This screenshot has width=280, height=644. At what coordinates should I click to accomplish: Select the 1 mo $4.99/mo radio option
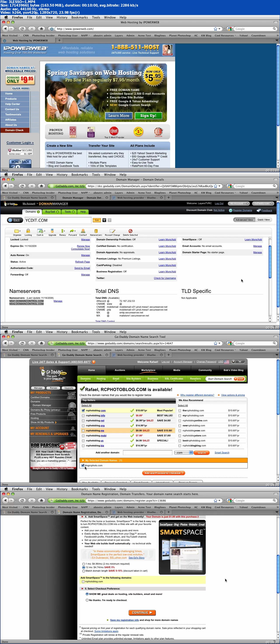click(x=84, y=564)
